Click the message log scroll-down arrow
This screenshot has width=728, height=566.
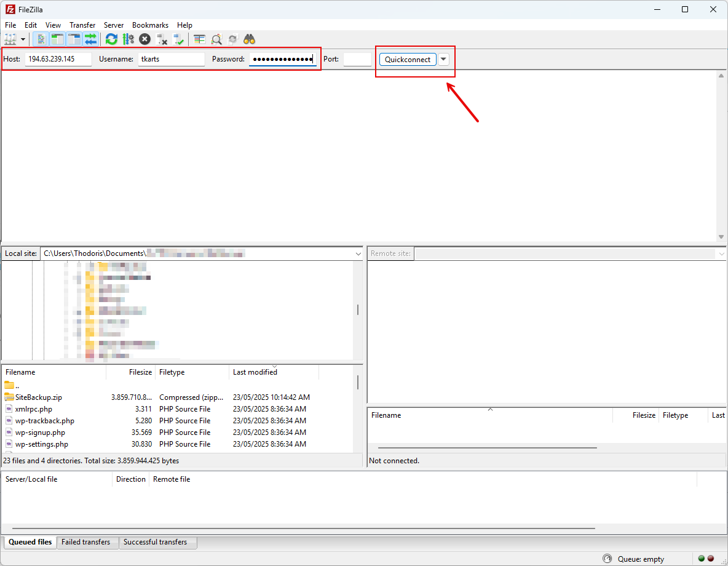tap(721, 237)
